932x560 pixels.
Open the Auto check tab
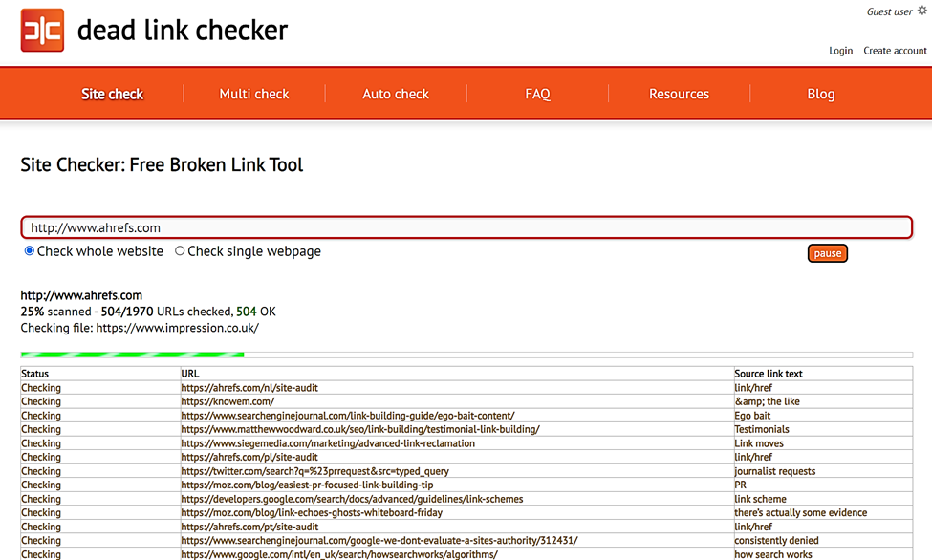pos(396,94)
